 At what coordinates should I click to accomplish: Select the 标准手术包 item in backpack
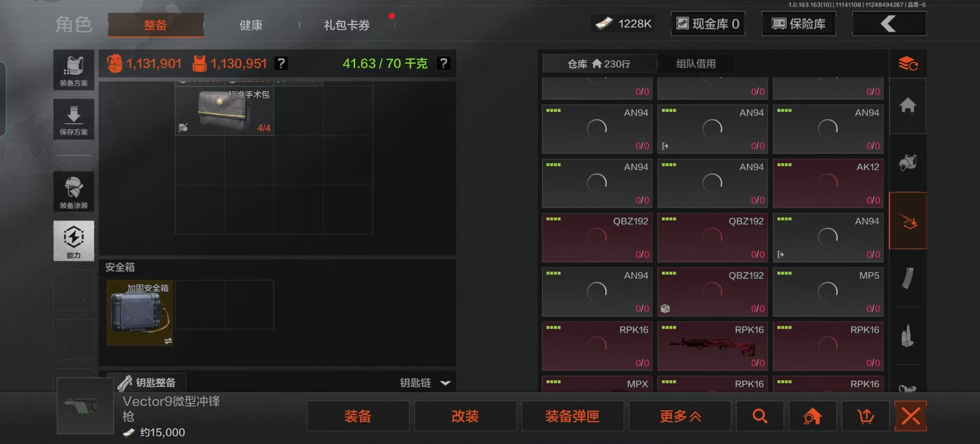click(x=225, y=111)
